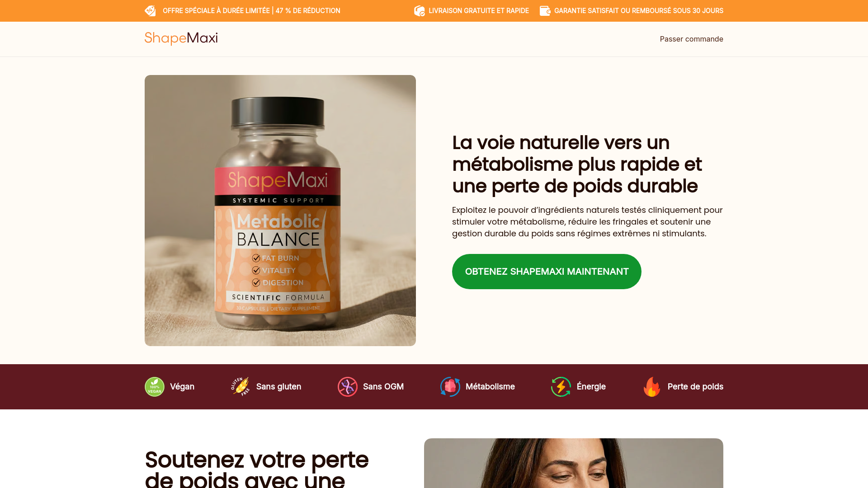Click the gluten free wheat icon
The image size is (868, 488).
point(241,387)
